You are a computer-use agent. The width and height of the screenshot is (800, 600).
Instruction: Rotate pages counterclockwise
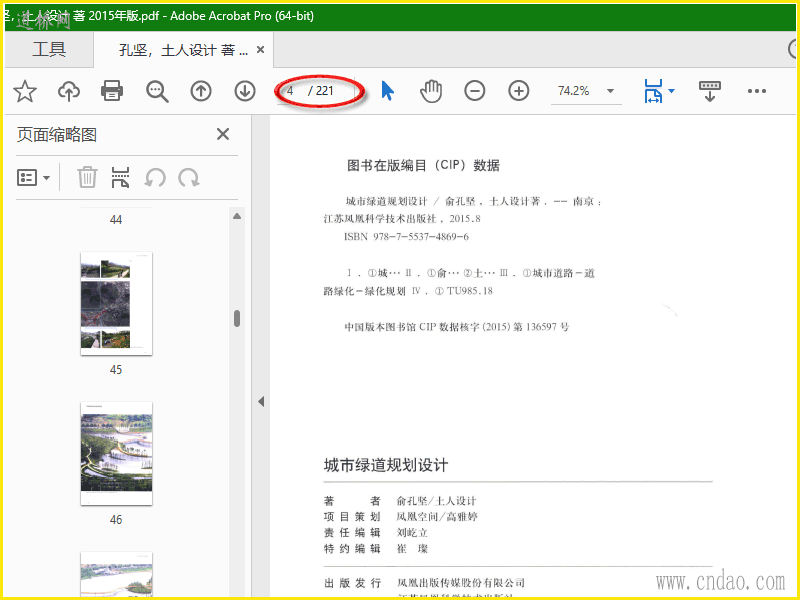click(x=155, y=178)
